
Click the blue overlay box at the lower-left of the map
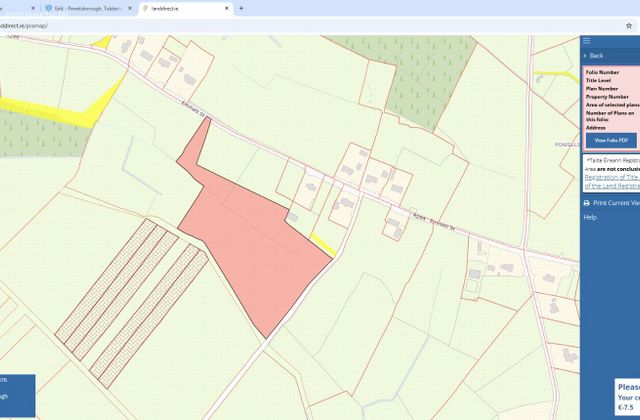tap(17, 395)
